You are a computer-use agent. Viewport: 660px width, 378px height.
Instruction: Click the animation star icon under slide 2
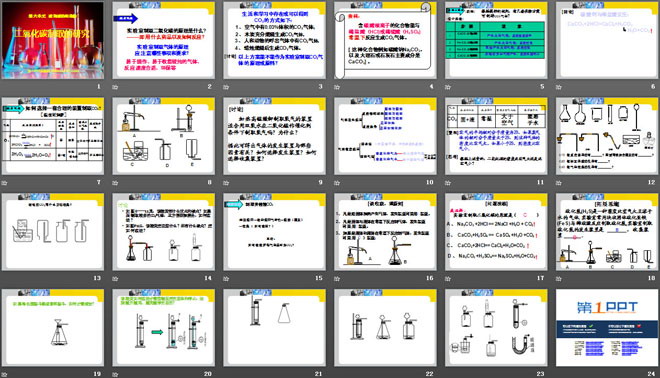[x=115, y=87]
